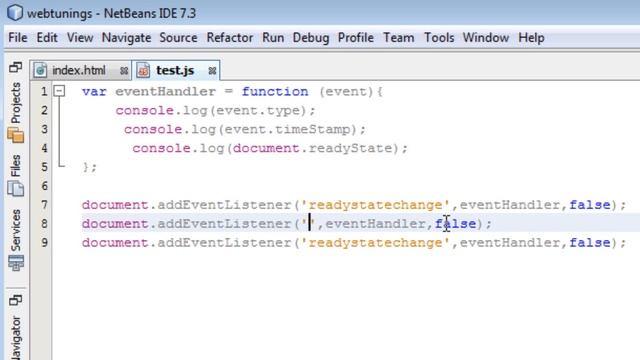Open the Debug menu

click(x=311, y=38)
